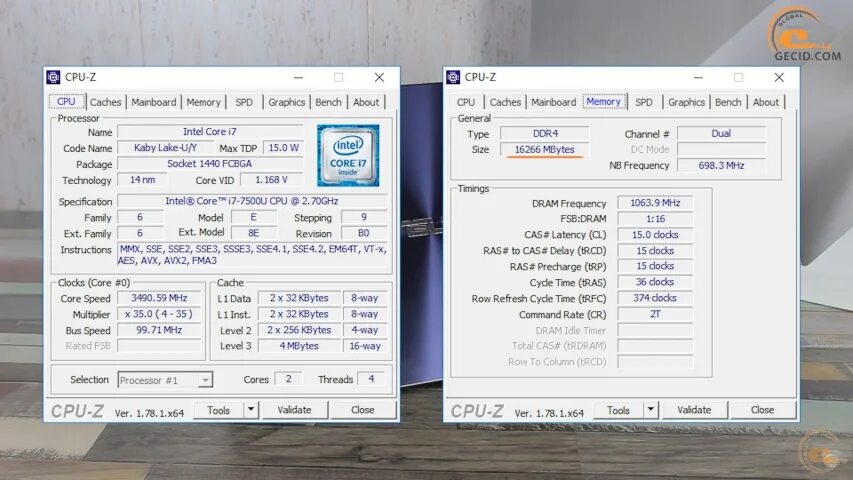Open the Caches tab in left CPU-Z window
Image resolution: width=853 pixels, height=480 pixels.
tap(106, 102)
